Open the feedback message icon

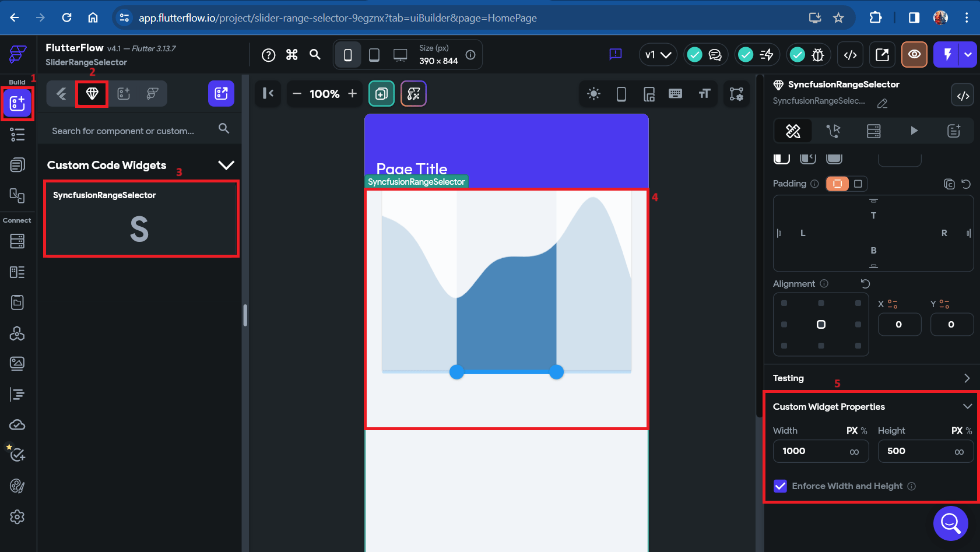(616, 54)
